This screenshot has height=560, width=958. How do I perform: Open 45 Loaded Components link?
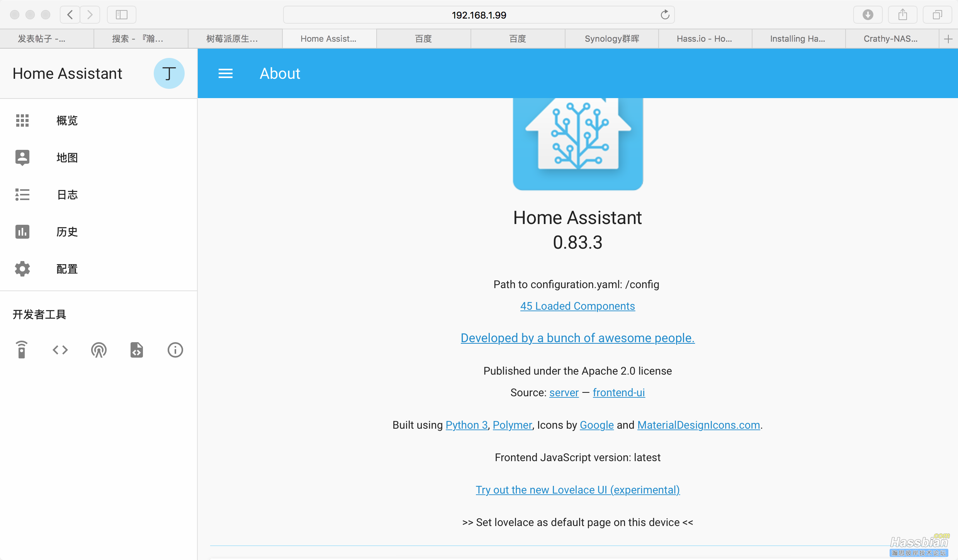click(x=578, y=306)
